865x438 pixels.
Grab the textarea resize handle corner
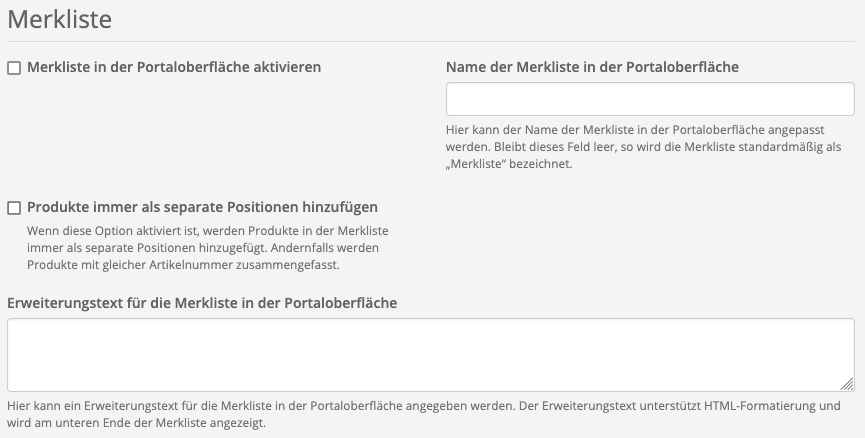[847, 383]
